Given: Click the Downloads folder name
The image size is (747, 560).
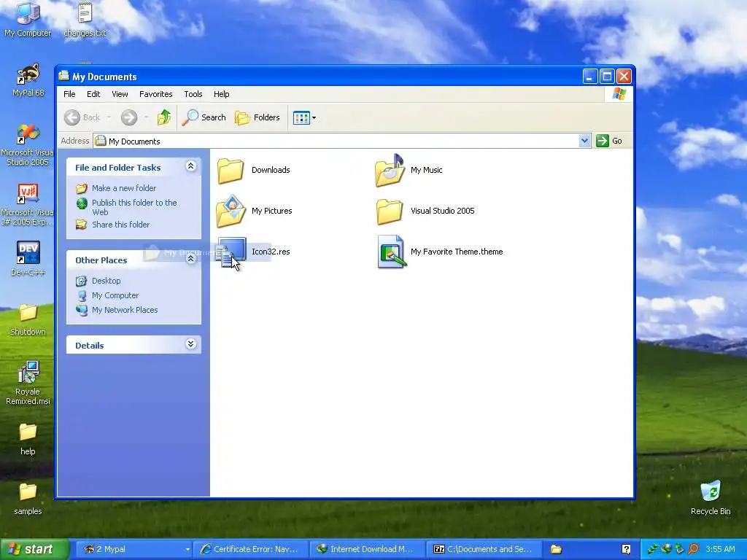Looking at the screenshot, I should (271, 170).
